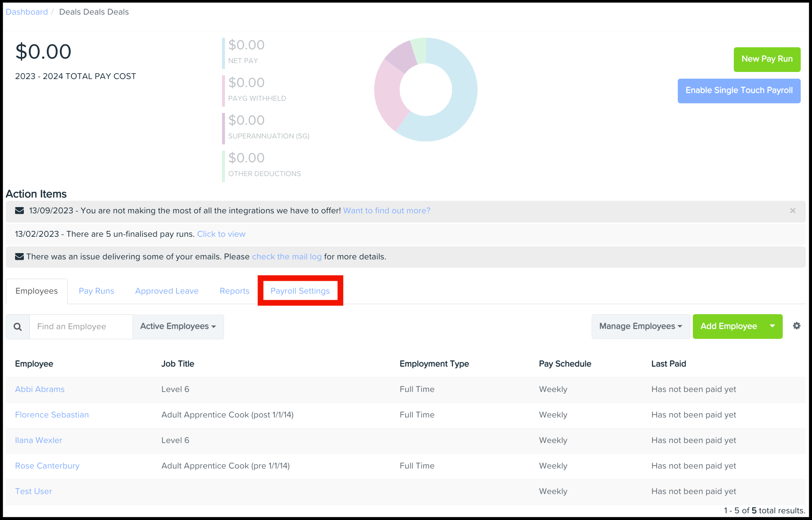812x520 pixels.
Task: Click the search magnifier icon
Action: coord(18,327)
